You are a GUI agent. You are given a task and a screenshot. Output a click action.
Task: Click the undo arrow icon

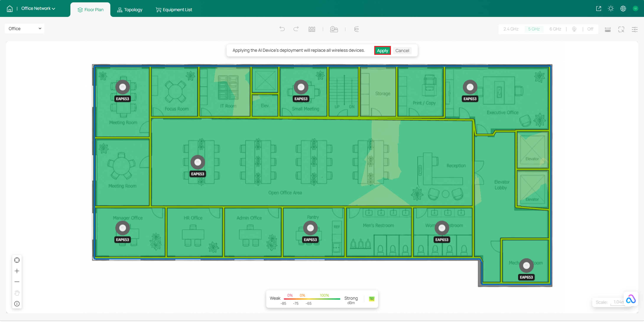[x=282, y=29]
